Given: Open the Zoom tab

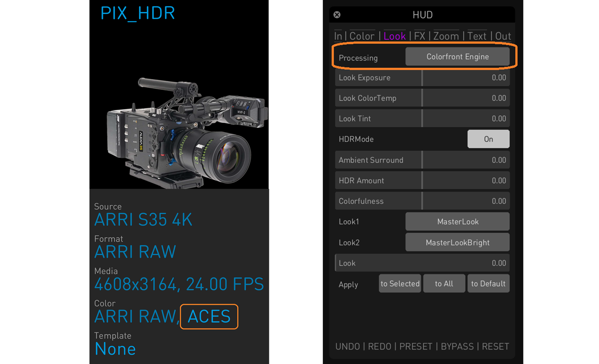Looking at the screenshot, I should coord(446,36).
